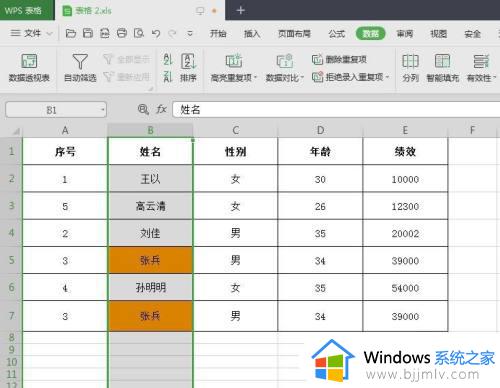
Task: Switch to the 开始 tab
Action: (218, 34)
